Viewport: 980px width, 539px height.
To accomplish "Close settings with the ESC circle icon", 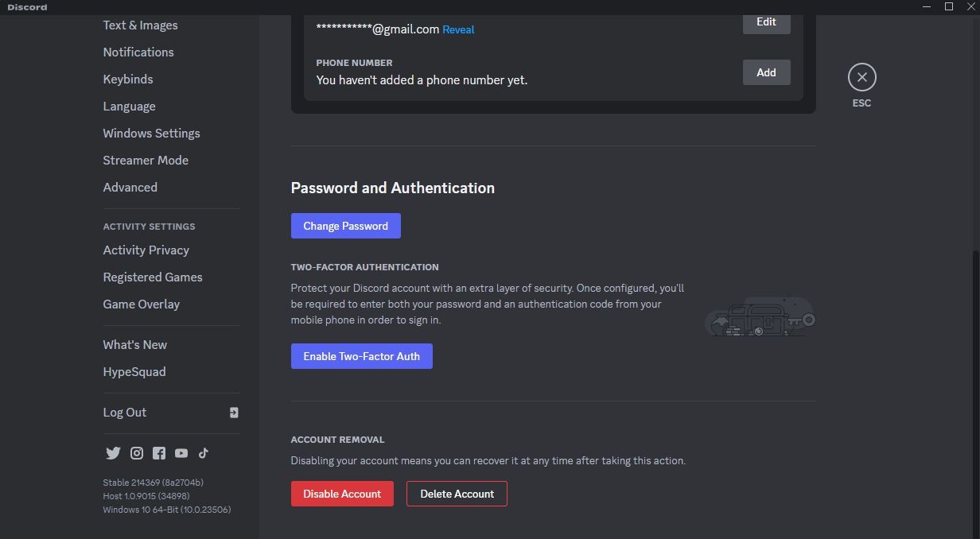I will [861, 77].
